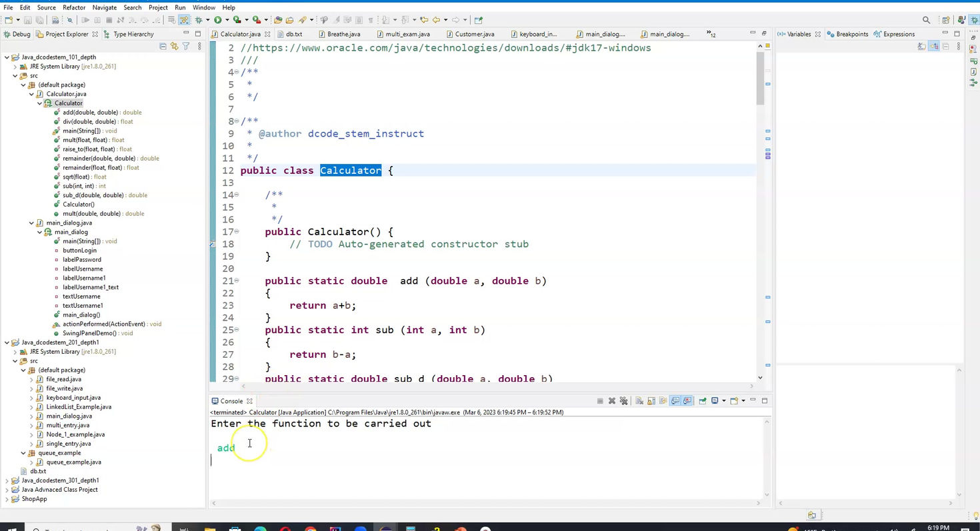
Task: Toggle Show Console When Standard Error Changes
Action: coord(687,401)
